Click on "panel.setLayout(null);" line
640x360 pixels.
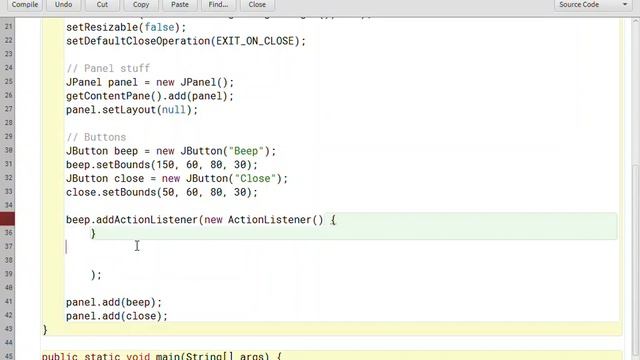[132, 110]
